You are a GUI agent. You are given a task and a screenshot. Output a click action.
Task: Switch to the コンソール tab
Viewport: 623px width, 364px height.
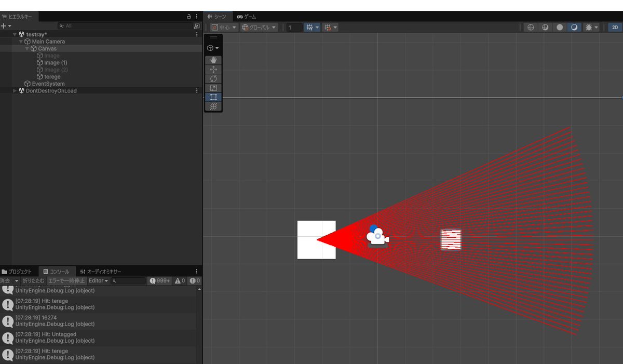[x=57, y=272]
